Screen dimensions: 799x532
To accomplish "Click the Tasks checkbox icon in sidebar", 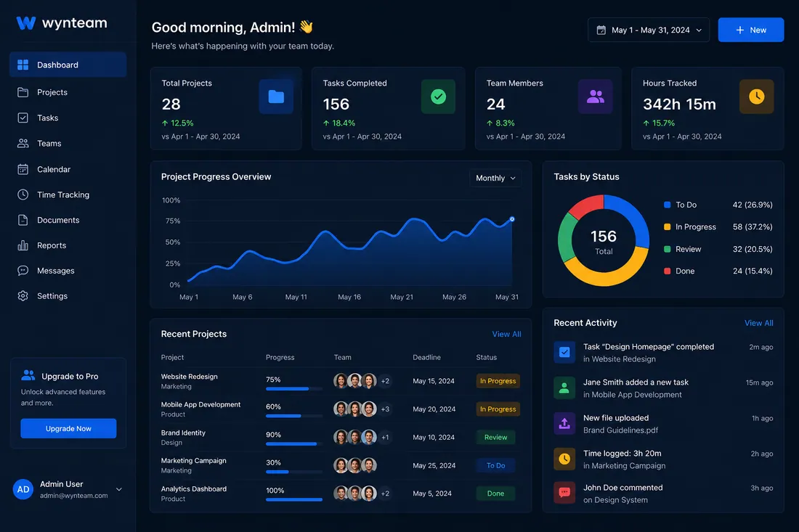I will coord(23,118).
